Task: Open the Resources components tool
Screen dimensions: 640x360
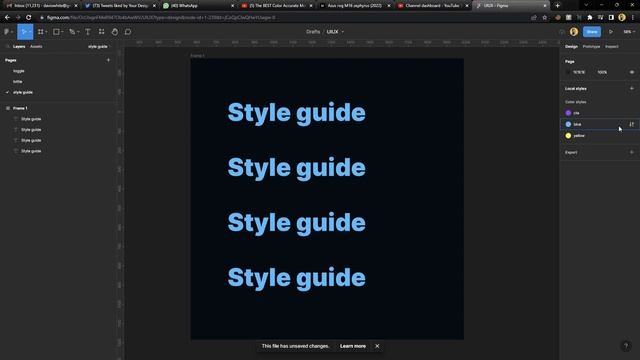Action: tap(101, 31)
